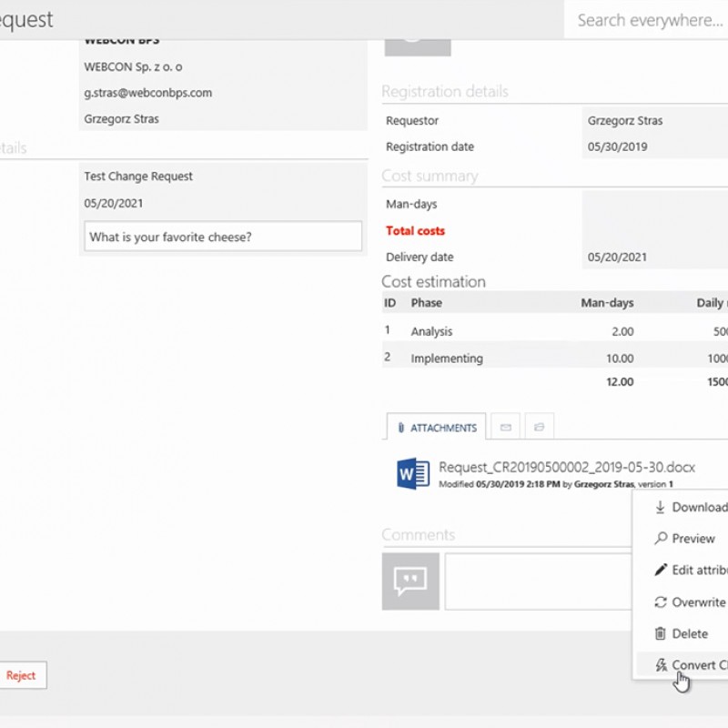
Task: Click the download arrow icon in context menu
Action: click(x=661, y=507)
